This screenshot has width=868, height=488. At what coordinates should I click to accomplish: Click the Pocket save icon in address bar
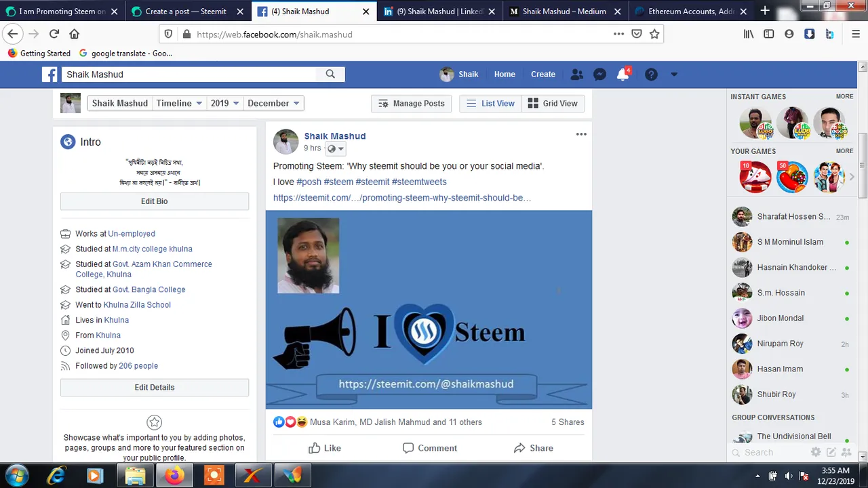click(636, 34)
